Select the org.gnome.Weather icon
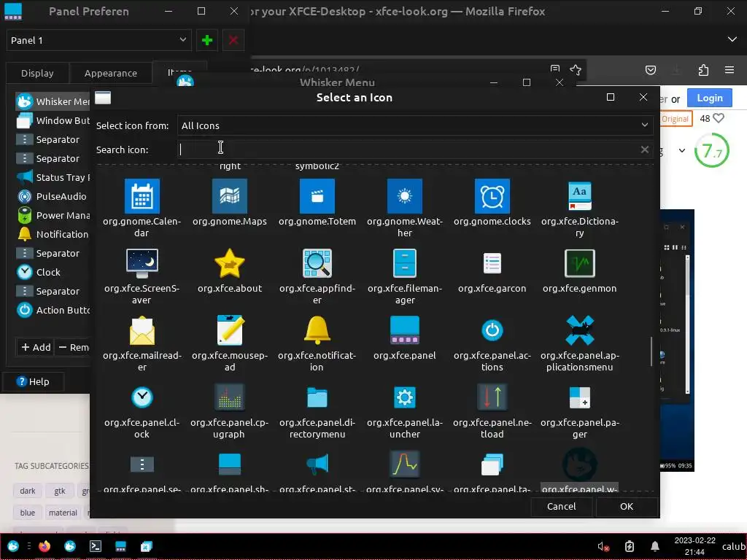This screenshot has width=747, height=560. [404, 196]
